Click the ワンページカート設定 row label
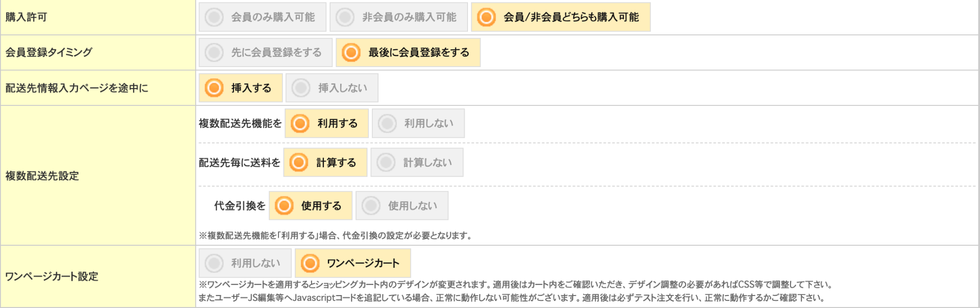Image resolution: width=980 pixels, height=308 pixels. click(52, 276)
